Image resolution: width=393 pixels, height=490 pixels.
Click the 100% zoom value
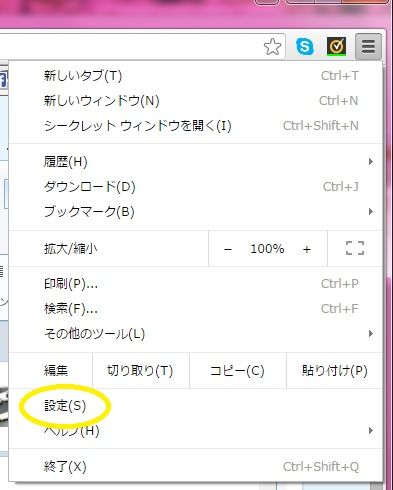267,249
